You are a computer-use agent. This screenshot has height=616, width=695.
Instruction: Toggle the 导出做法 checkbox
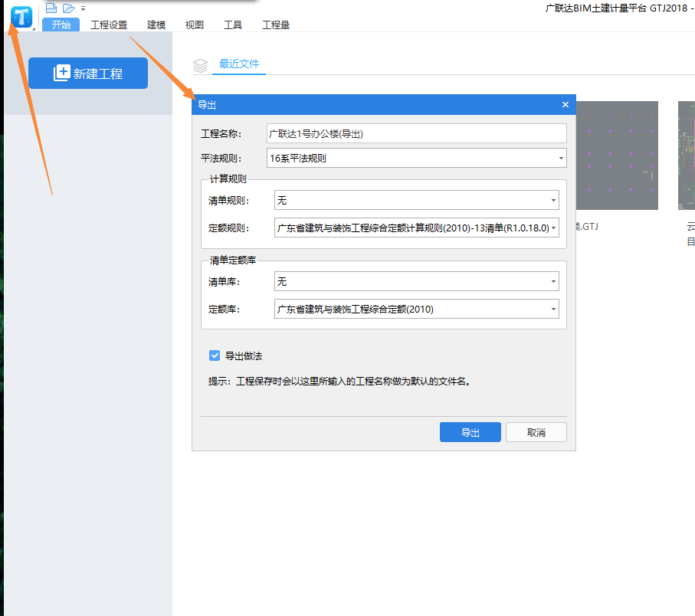pyautogui.click(x=215, y=356)
